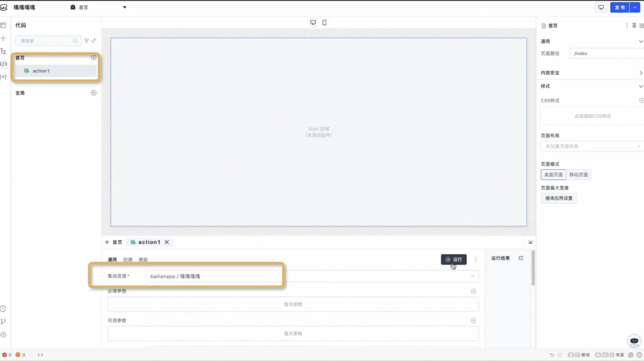Image resolution: width=644 pixels, height=361 pixels.
Task: Run the action with 运行 button
Action: coord(454,260)
